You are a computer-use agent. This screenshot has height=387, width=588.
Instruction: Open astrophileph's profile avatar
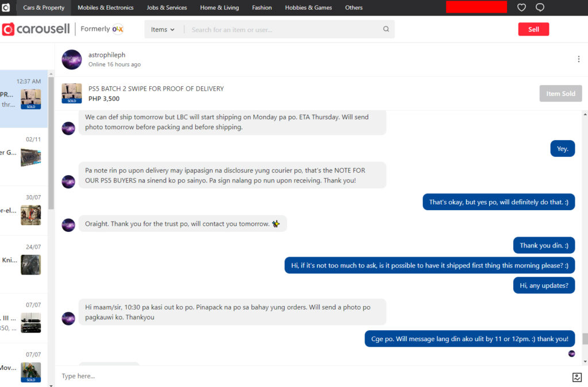(x=72, y=60)
